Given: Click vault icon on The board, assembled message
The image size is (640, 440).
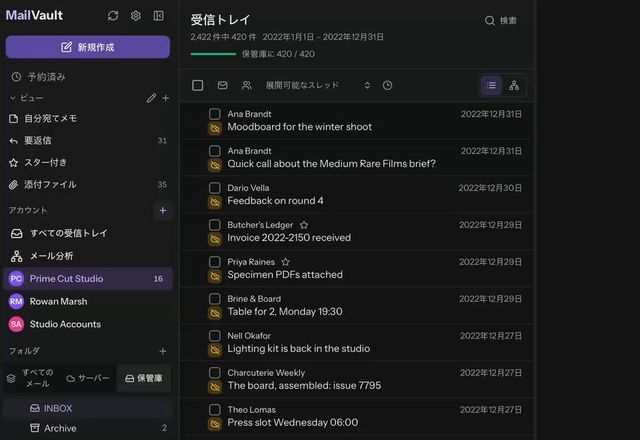Looking at the screenshot, I should click(215, 387).
